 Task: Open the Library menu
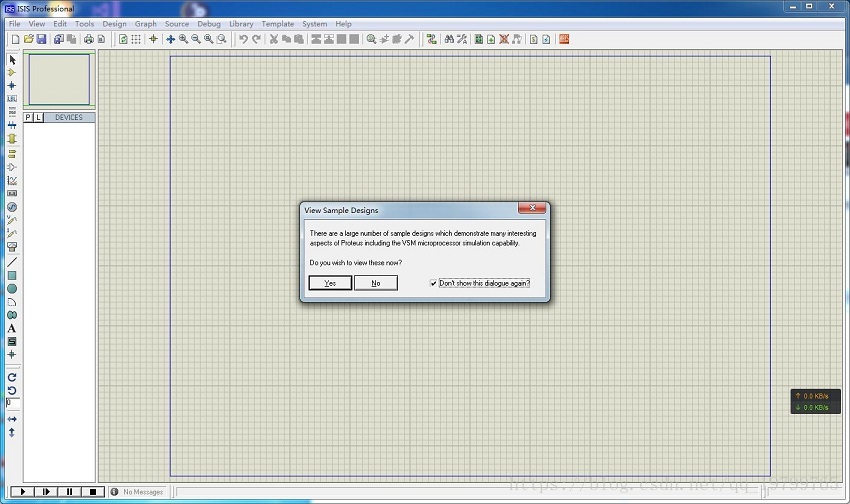[241, 24]
